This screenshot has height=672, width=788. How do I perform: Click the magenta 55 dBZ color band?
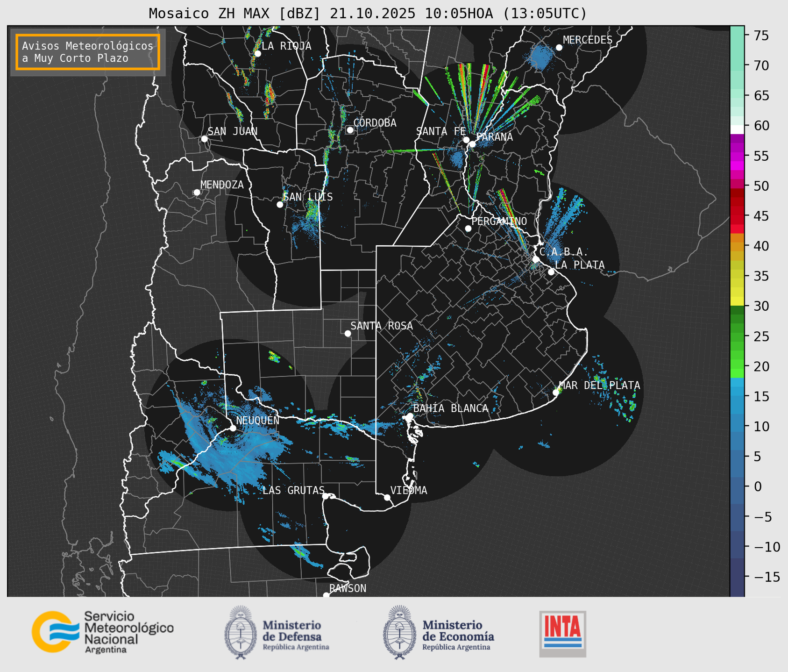(x=737, y=156)
